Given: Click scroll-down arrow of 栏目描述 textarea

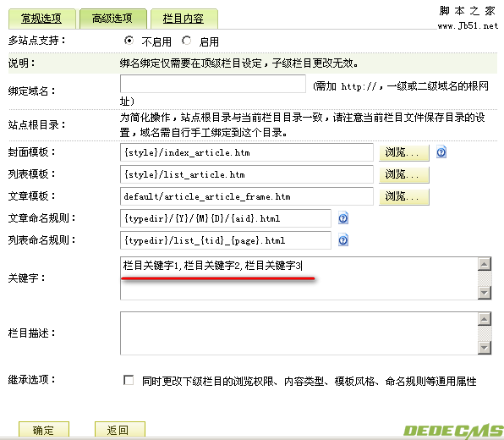Looking at the screenshot, I should point(485,348).
